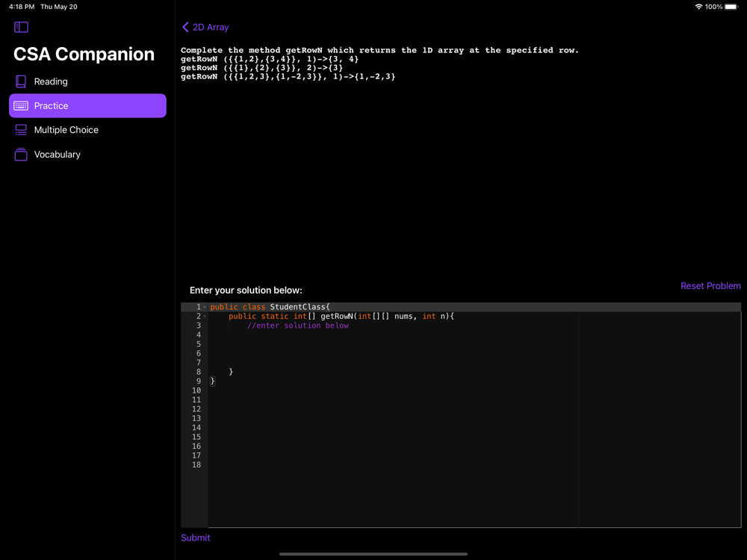Click the Vocabulary cards icon
747x560 pixels.
click(21, 155)
